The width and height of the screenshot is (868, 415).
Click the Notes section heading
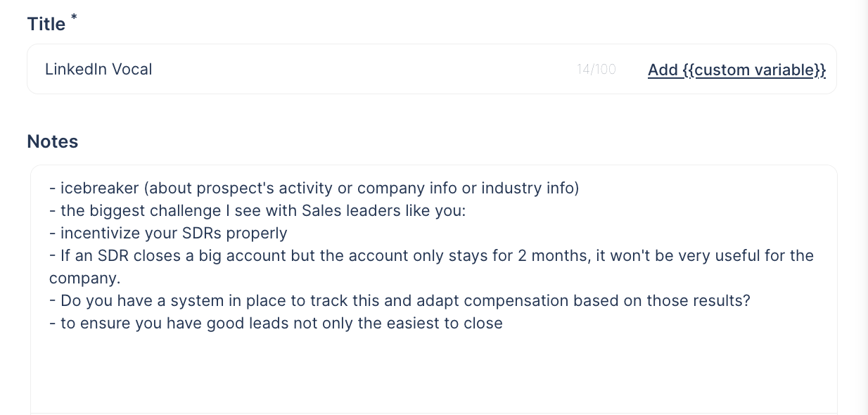(x=52, y=141)
